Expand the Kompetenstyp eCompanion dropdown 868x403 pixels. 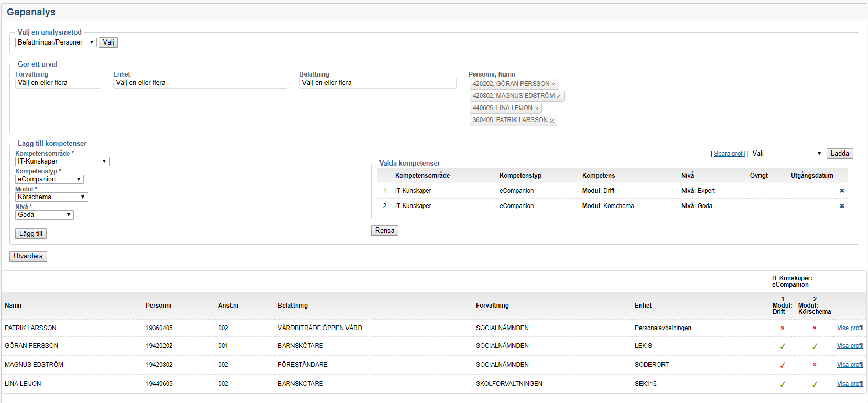tap(49, 179)
